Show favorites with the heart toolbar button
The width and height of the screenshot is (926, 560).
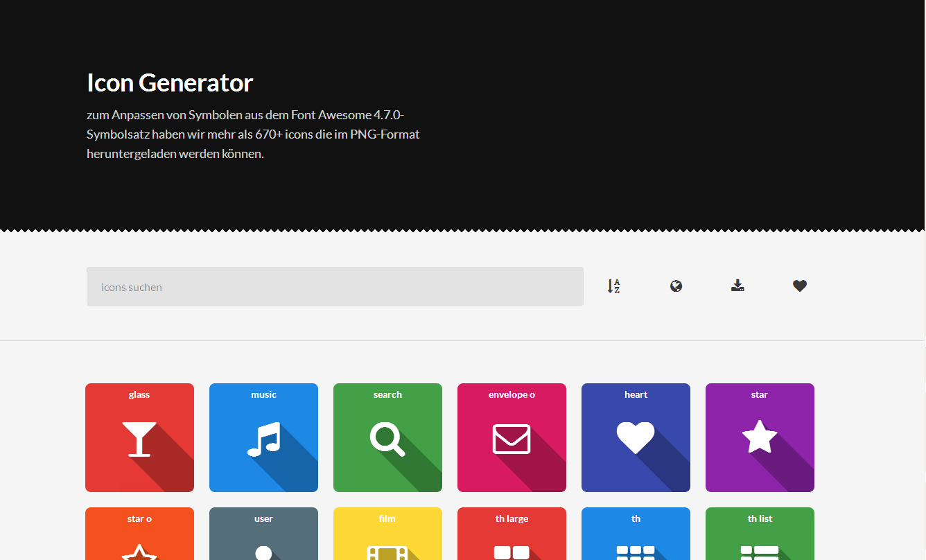click(800, 286)
